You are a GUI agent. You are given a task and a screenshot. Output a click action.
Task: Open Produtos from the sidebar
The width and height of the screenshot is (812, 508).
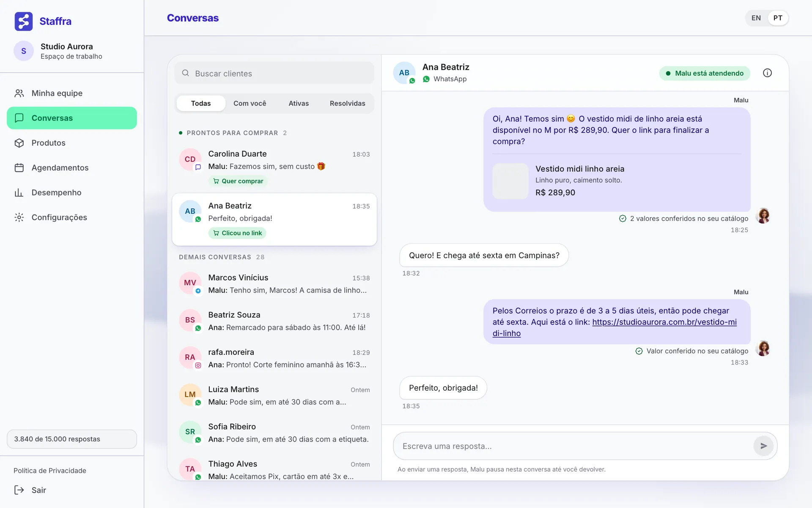tap(72, 143)
